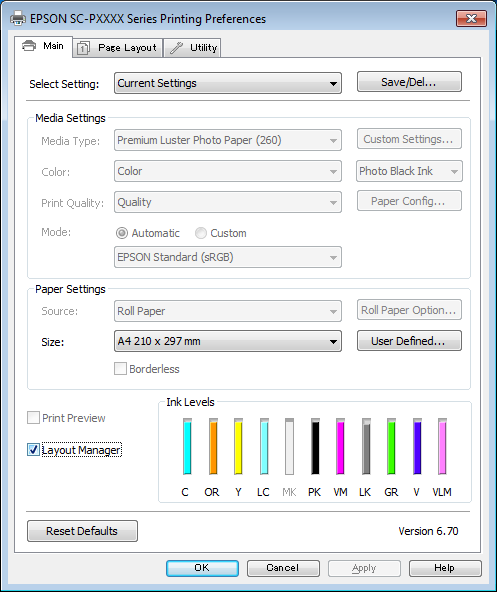Image resolution: width=497 pixels, height=592 pixels.
Task: Open the Photo Black Ink dropdown
Action: pyautogui.click(x=409, y=171)
